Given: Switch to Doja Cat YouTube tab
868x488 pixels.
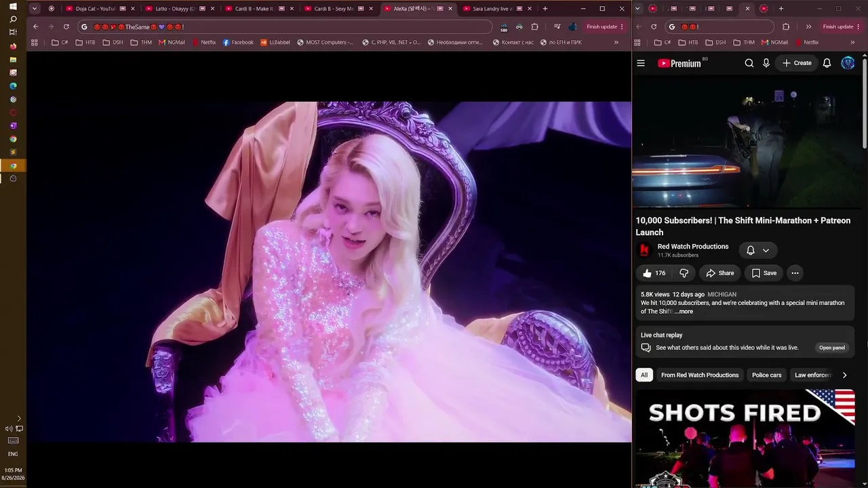Looking at the screenshot, I should coord(102,9).
